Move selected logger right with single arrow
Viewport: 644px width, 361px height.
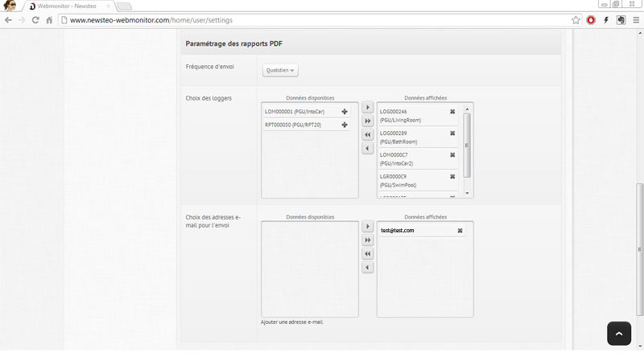[368, 108]
